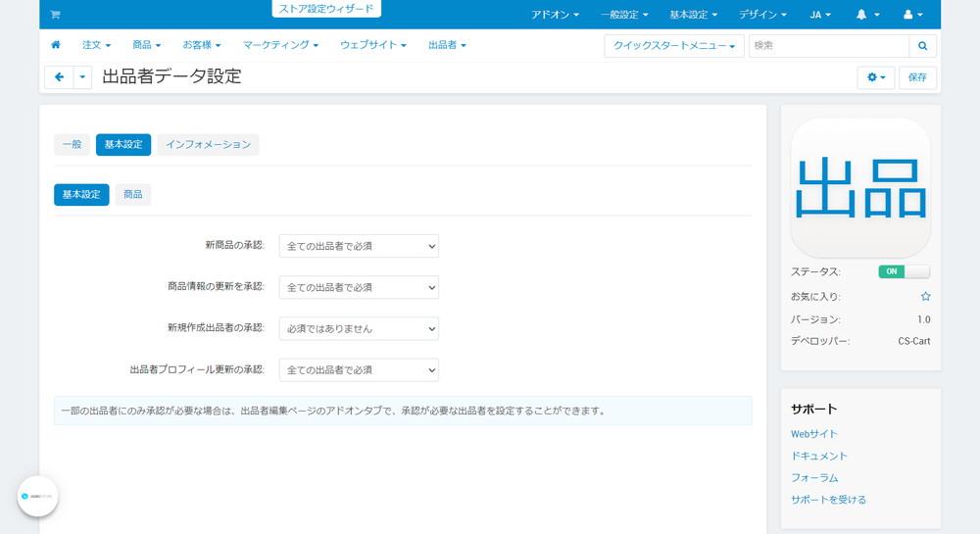Focus the 検索 search field
Viewport: 980px width, 534px height.
[829, 46]
